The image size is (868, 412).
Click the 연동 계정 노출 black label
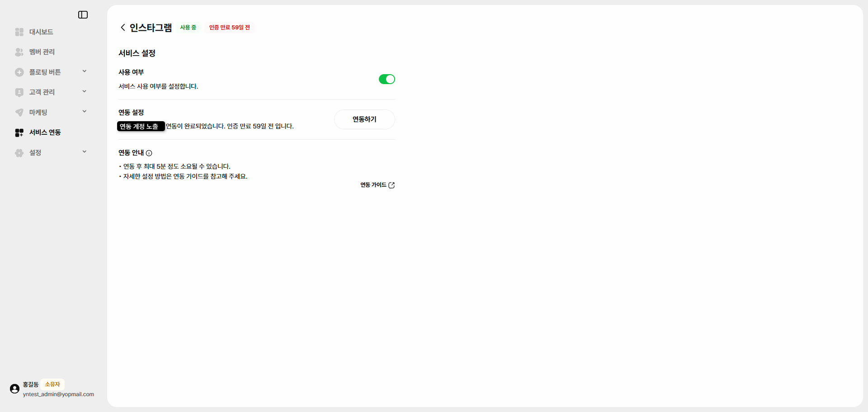pyautogui.click(x=141, y=127)
